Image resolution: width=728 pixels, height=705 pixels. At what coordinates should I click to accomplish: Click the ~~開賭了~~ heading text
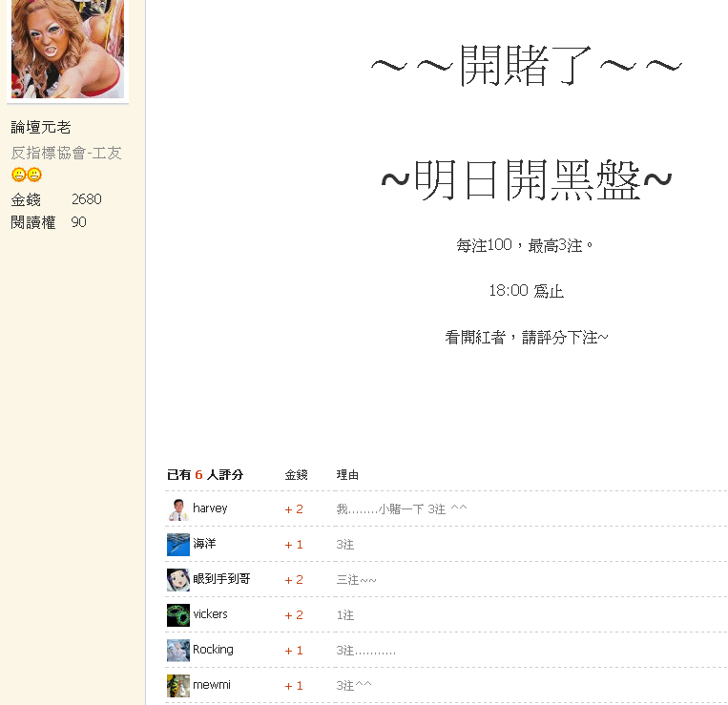[x=526, y=66]
